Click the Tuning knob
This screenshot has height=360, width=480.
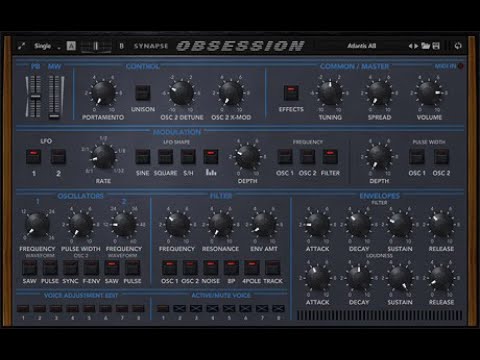[x=330, y=93]
